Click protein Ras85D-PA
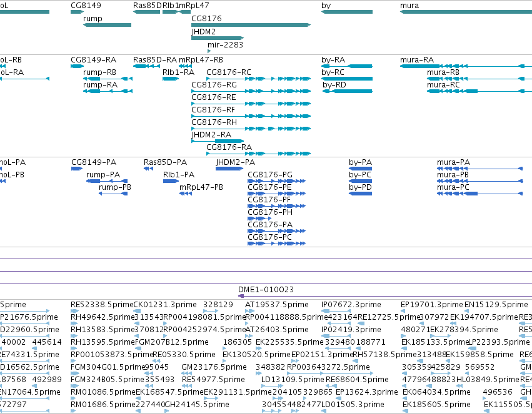532x414 pixels. click(x=165, y=162)
